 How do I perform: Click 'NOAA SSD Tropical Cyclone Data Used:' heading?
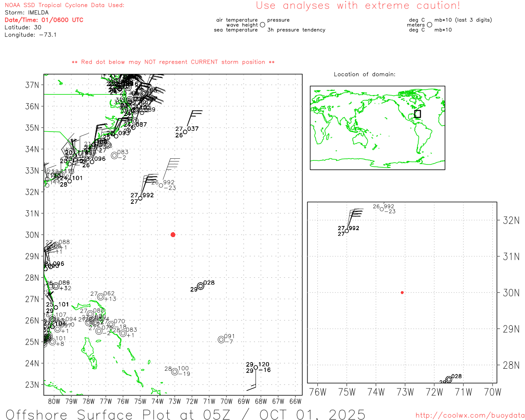(x=64, y=5)
